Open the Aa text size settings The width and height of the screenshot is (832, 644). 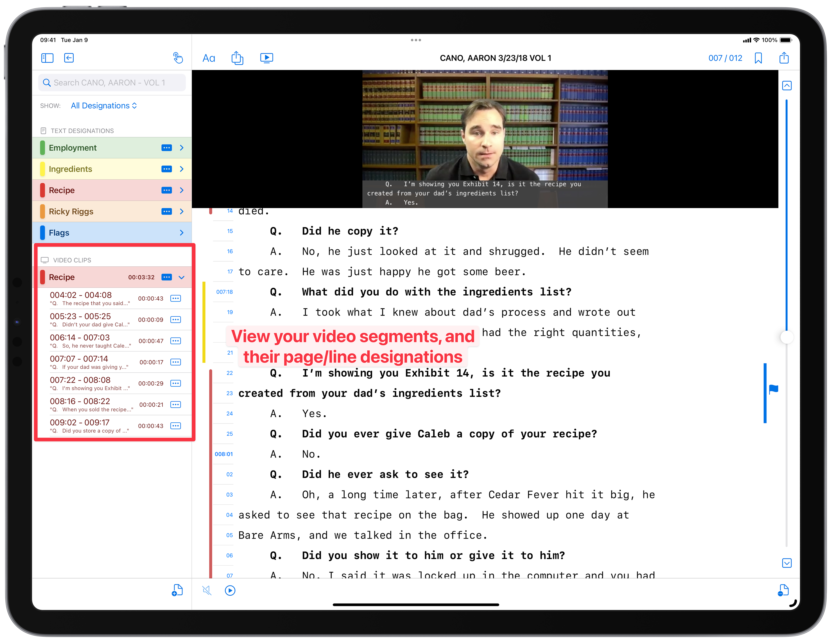coord(209,58)
